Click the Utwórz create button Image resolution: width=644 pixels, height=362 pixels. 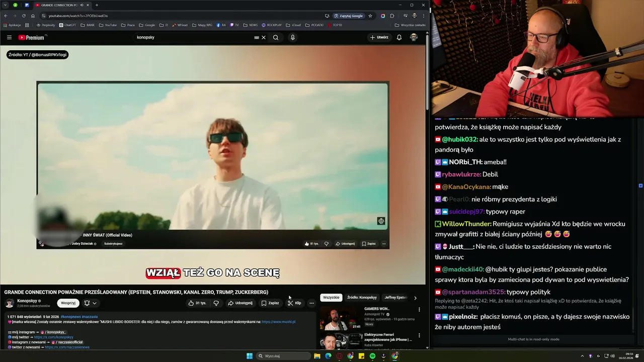pos(379,37)
